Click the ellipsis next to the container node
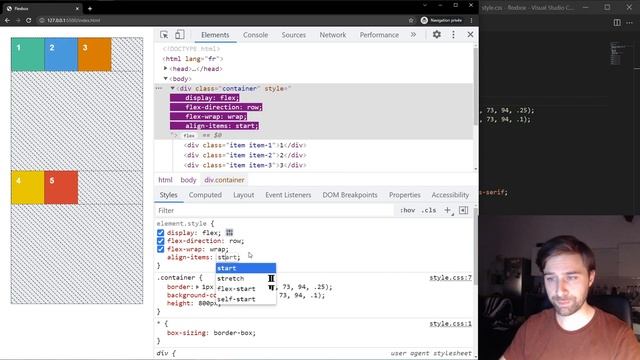 pos(159,88)
